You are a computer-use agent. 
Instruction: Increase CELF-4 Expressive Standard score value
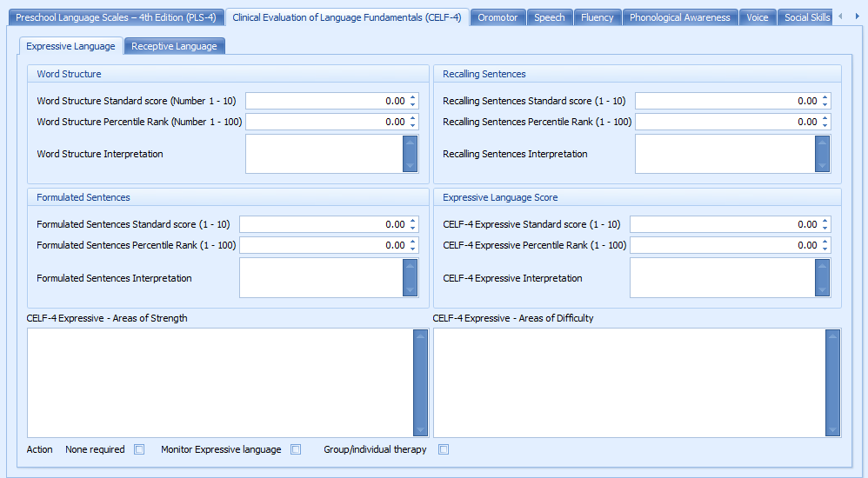point(825,222)
